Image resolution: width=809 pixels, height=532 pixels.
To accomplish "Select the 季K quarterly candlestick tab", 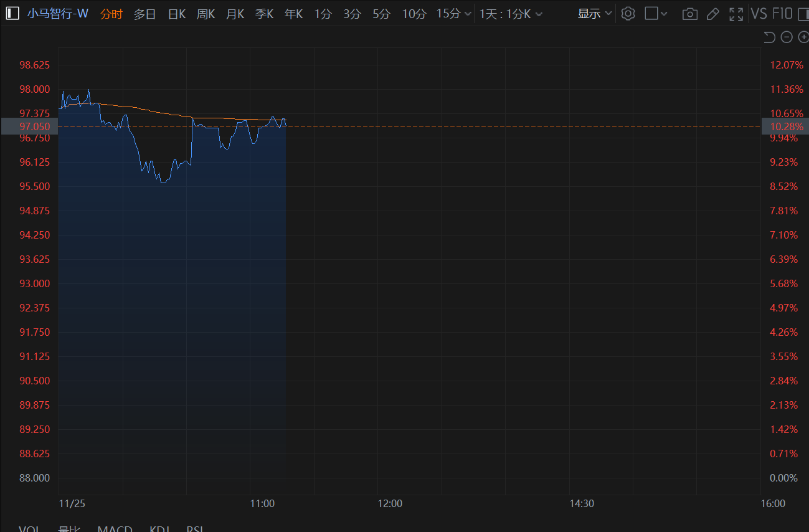I will pyautogui.click(x=264, y=14).
